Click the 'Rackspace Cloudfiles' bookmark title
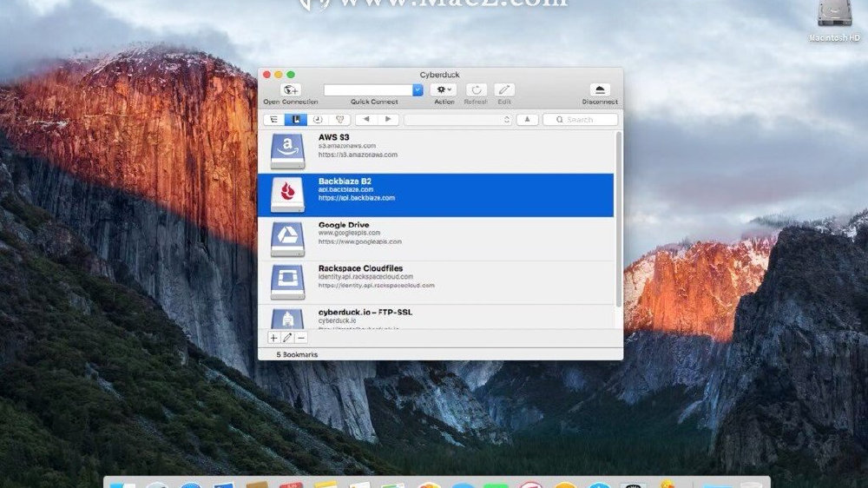This screenshot has height=488, width=868. (360, 268)
